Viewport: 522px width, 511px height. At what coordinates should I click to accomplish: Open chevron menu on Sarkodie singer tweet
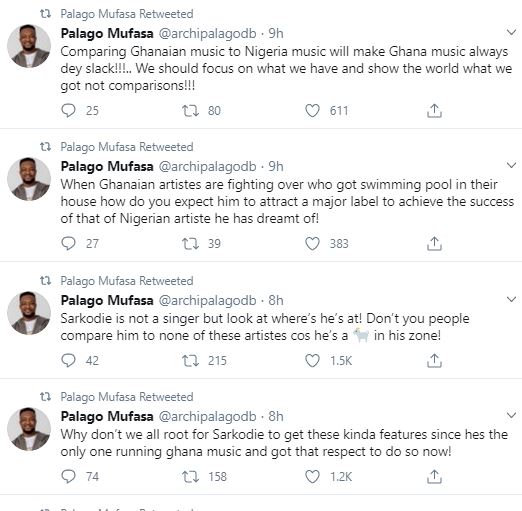[x=511, y=299]
